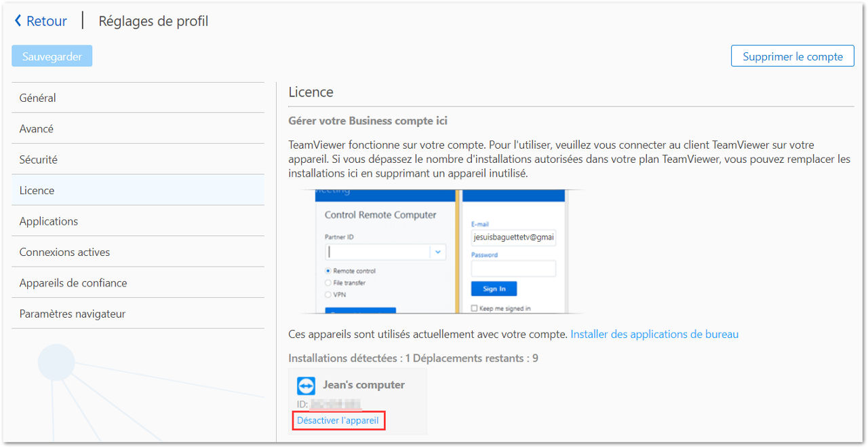Click Installer des applications de bureau link

654,334
